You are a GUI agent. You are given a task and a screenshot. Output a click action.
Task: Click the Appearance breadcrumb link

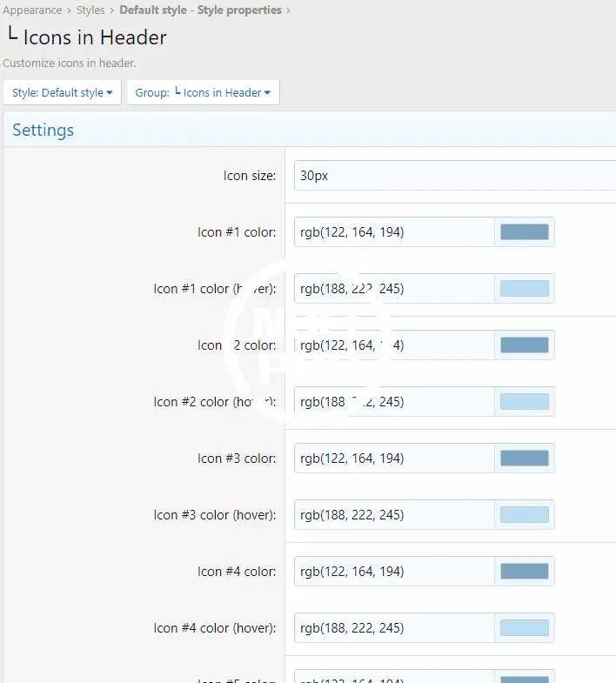click(x=32, y=10)
